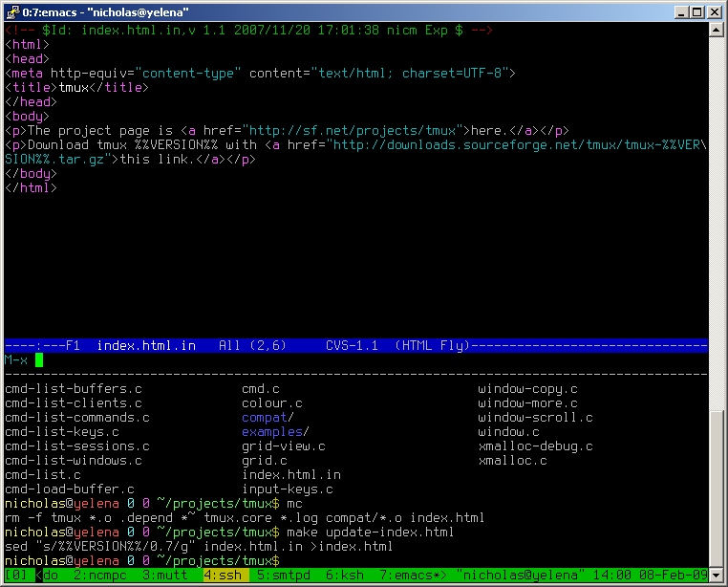728x587 pixels.
Task: Click the scrollbar thumb at the bottom
Action: point(716,488)
